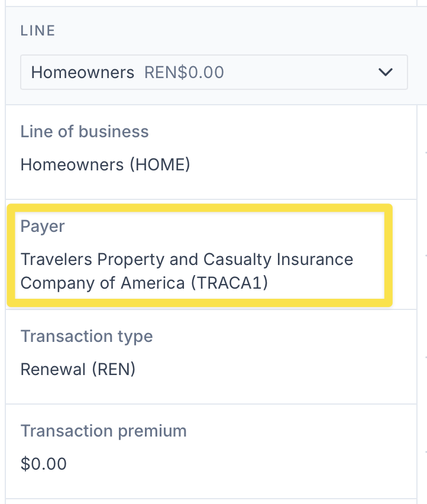The image size is (427, 504).
Task: Click the (HOME) code in Line of business
Action: (x=160, y=164)
